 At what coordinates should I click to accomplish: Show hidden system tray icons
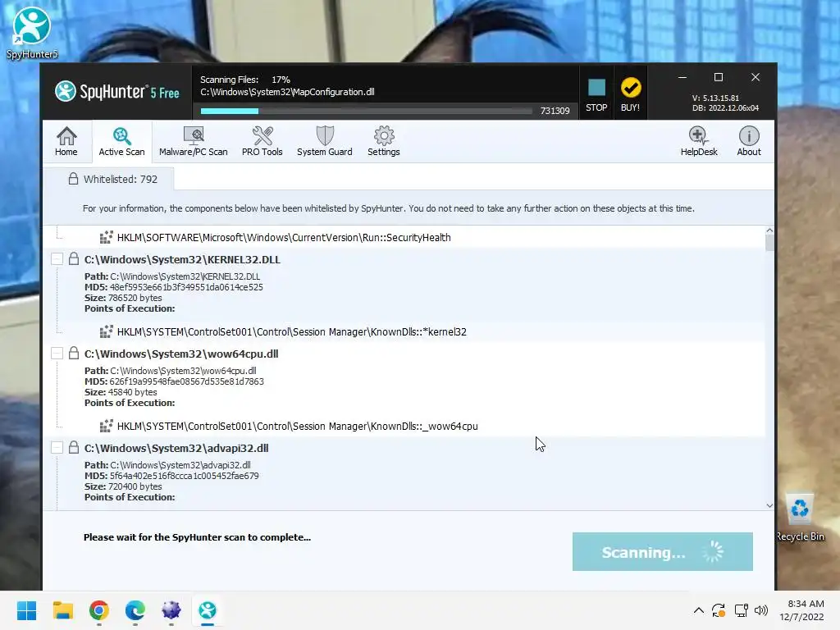click(x=699, y=610)
